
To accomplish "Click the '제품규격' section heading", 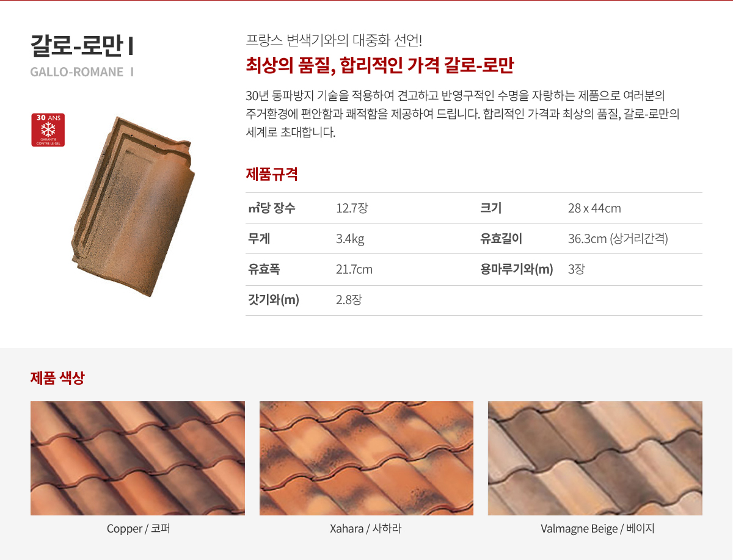I will pyautogui.click(x=272, y=174).
